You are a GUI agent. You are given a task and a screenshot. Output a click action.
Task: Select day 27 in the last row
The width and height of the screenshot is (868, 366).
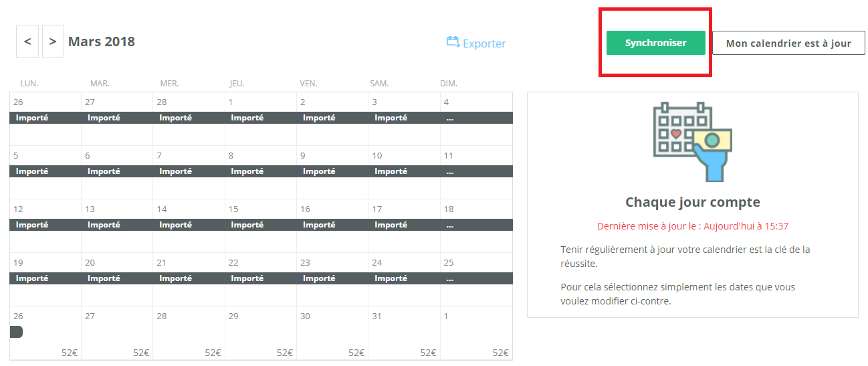[117, 333]
